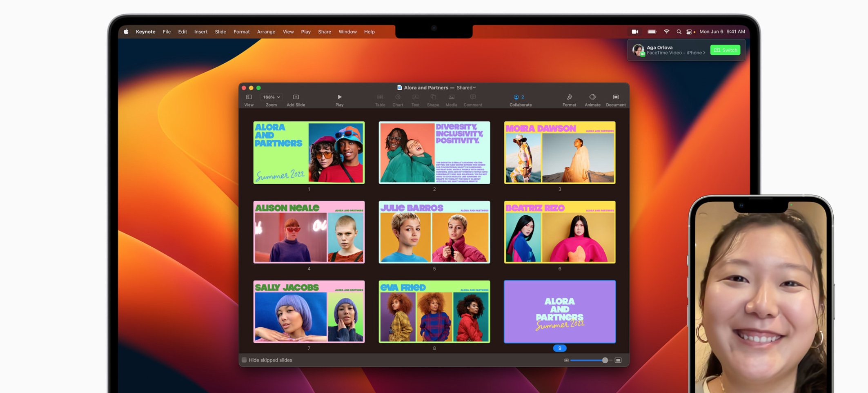Image resolution: width=868 pixels, height=393 pixels.
Task: Select the Beatriz Rizo slide
Action: [560, 232]
